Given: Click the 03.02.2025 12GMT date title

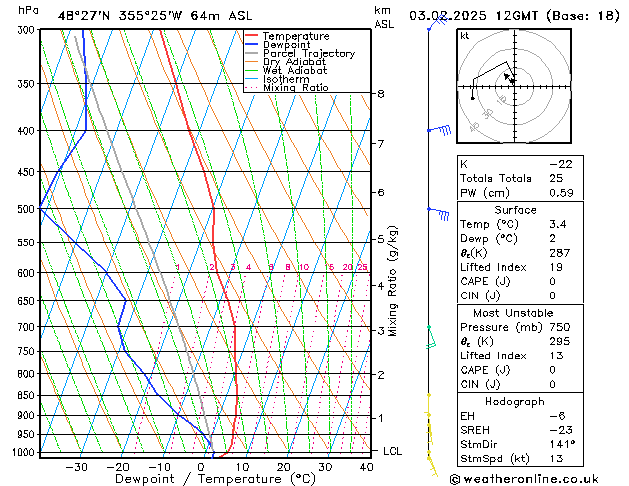Looking at the screenshot, I should 476,15.
